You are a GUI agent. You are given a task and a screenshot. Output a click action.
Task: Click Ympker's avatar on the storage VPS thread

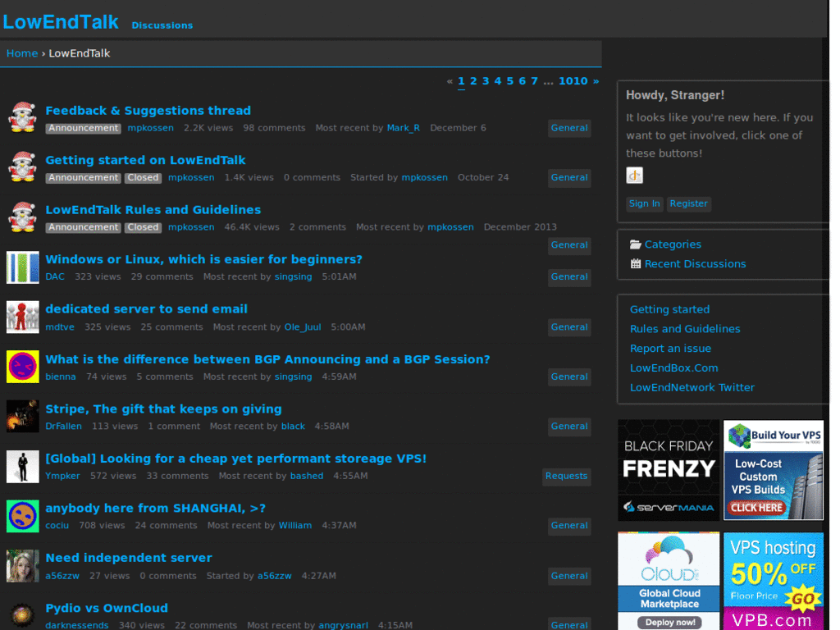pyautogui.click(x=22, y=467)
